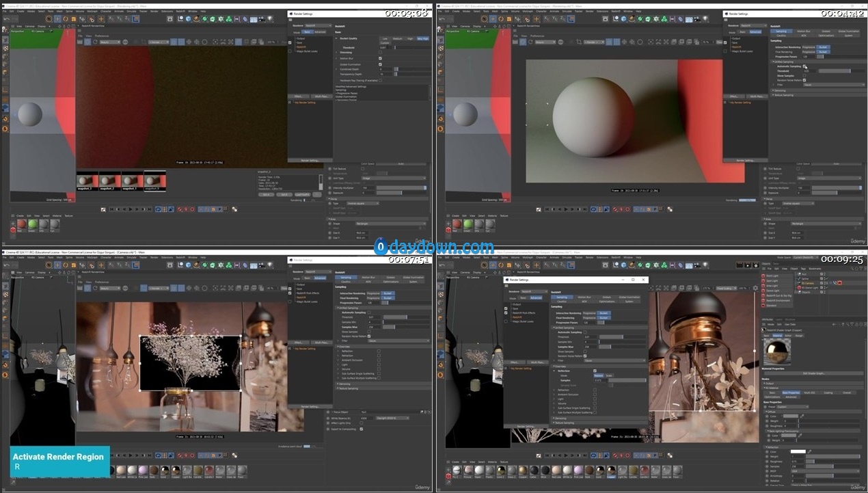Select the snapshot_2 thumbnail in the 00:03:08 frame

click(110, 181)
